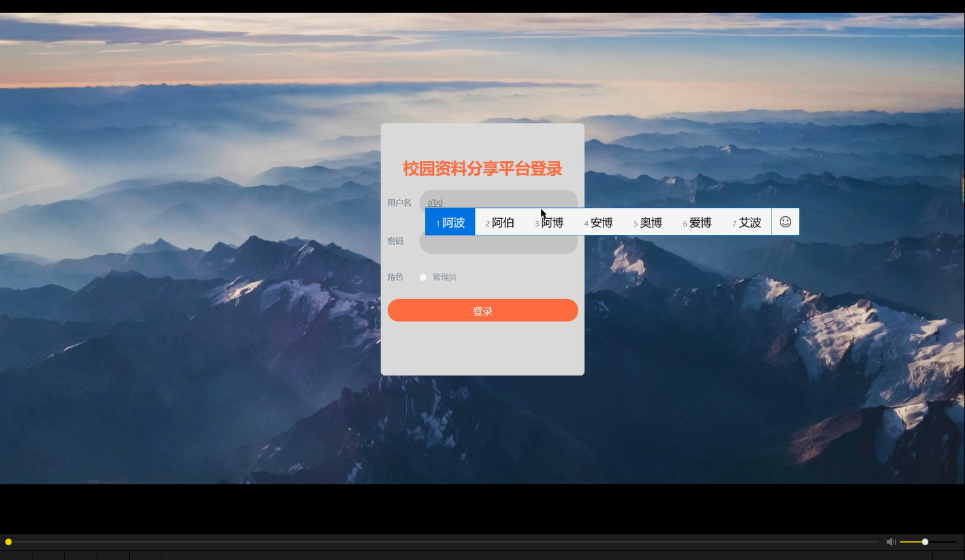This screenshot has width=965, height=560.
Task: Mute the video with the speaker icon
Action: pos(891,542)
